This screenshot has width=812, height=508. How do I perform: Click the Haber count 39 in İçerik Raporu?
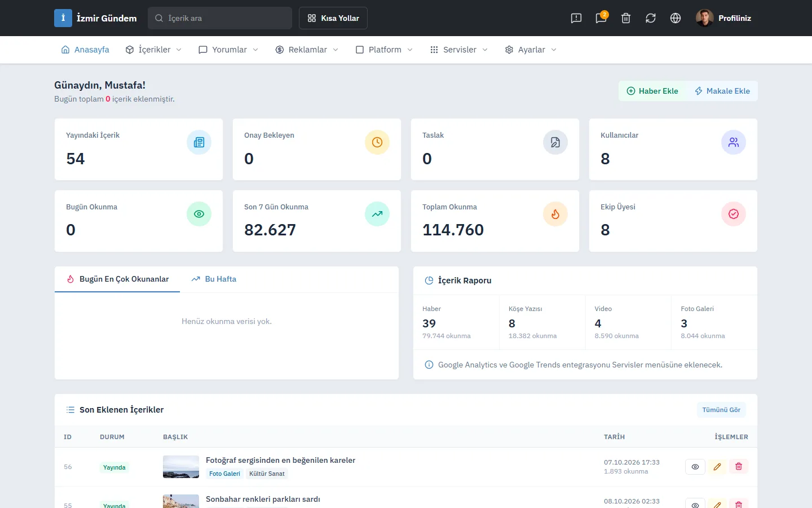pos(429,323)
